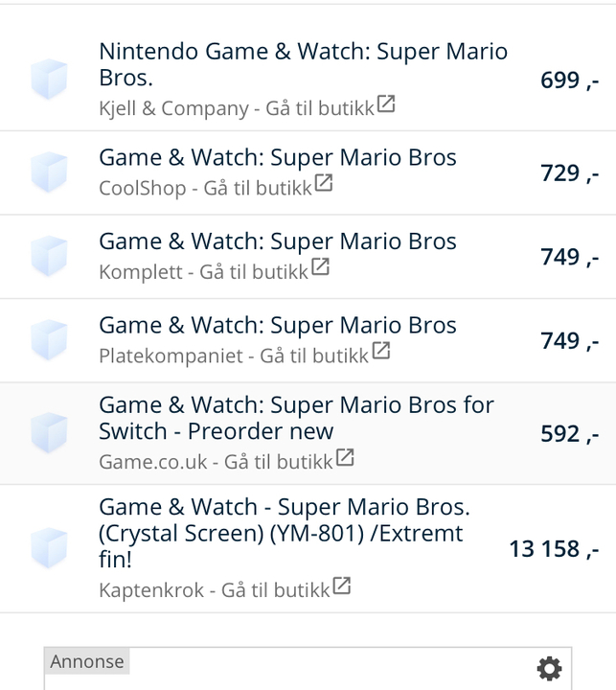616x690 pixels.
Task: Visit Komplett store link
Action: [204, 272]
